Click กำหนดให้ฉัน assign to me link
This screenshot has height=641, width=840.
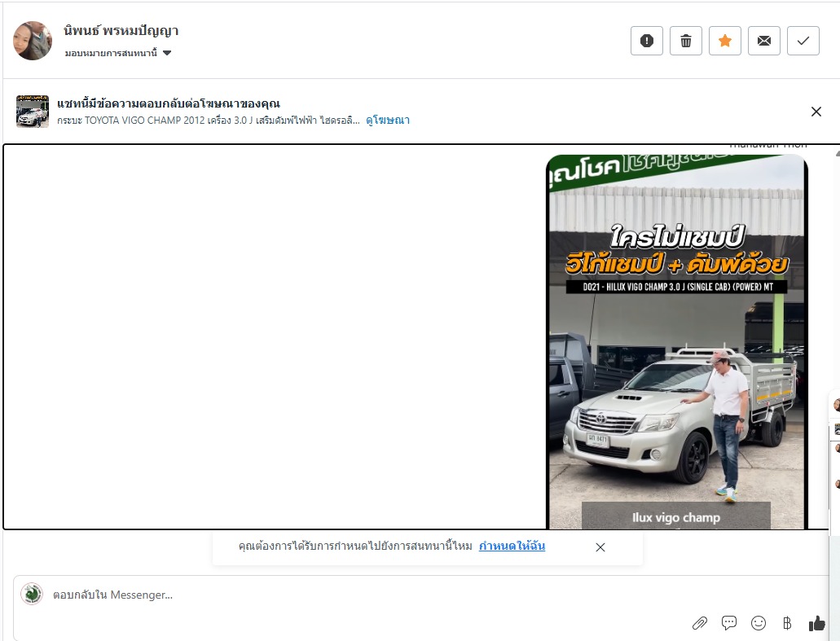pos(512,547)
